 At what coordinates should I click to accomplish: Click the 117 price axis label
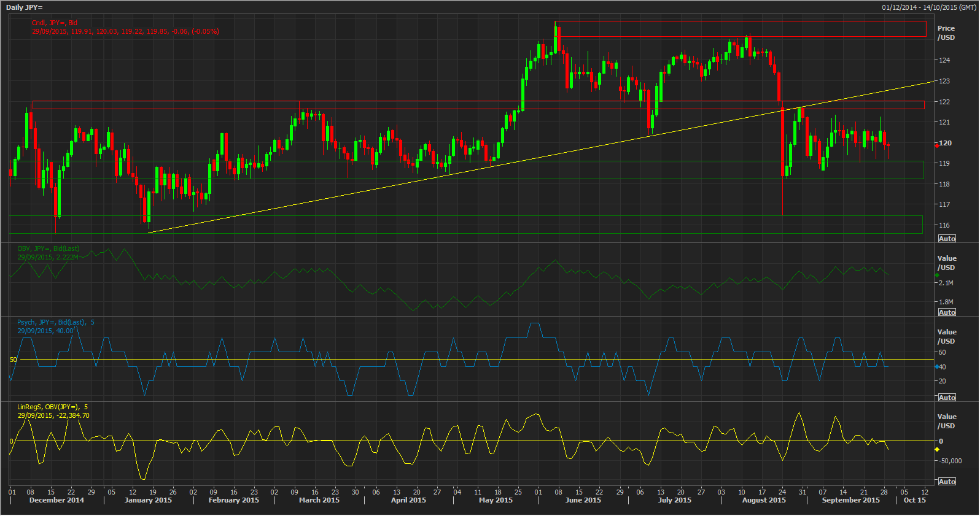point(944,204)
